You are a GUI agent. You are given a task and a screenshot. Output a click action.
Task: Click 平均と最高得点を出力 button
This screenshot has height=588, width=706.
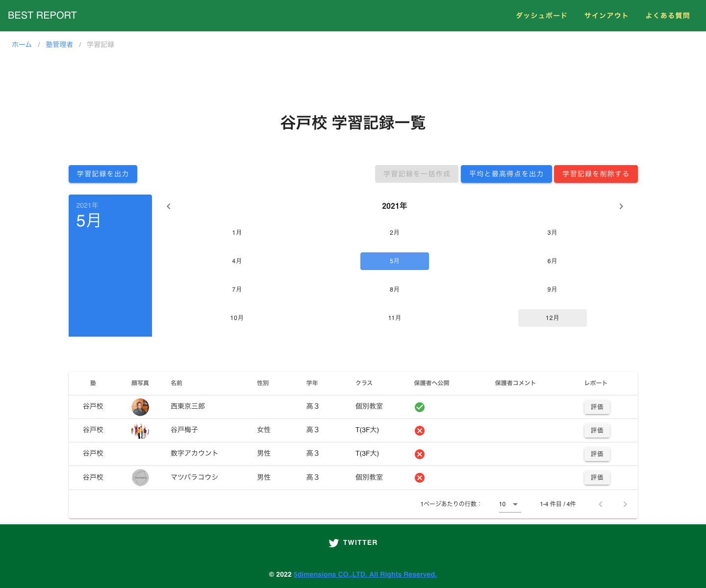click(506, 174)
